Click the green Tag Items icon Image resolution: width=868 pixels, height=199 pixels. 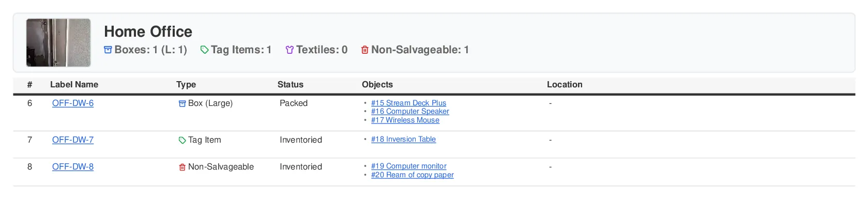204,50
